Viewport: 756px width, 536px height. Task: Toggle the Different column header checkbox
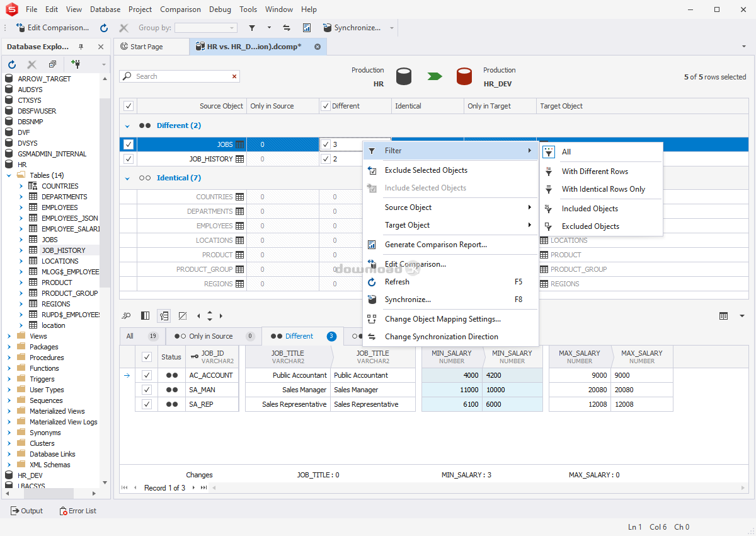pos(326,106)
